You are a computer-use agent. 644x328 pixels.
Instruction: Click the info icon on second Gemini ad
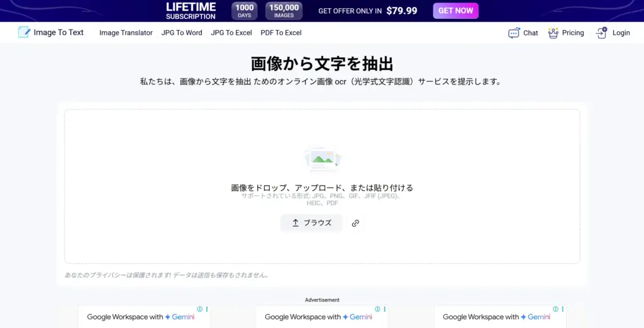(378, 309)
